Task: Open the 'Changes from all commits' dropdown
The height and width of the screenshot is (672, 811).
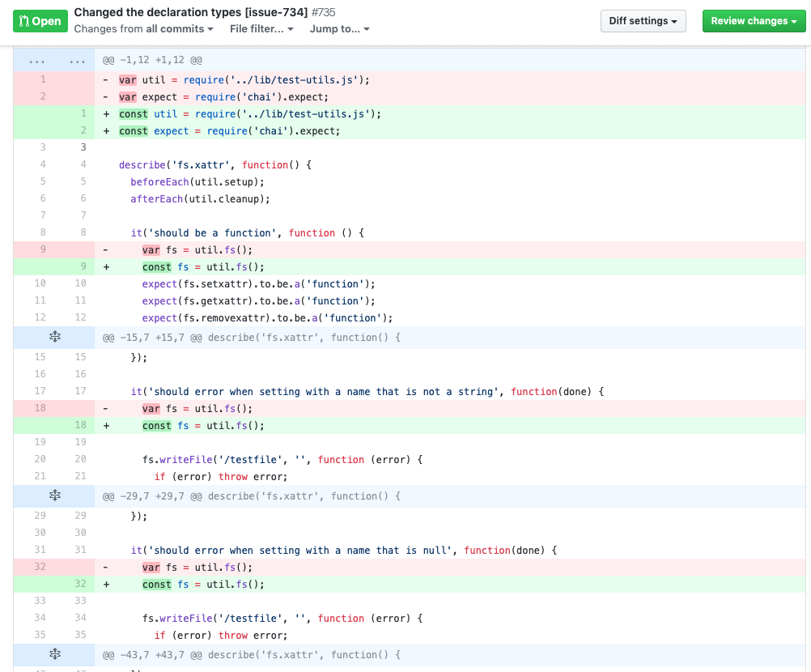Action: click(143, 29)
